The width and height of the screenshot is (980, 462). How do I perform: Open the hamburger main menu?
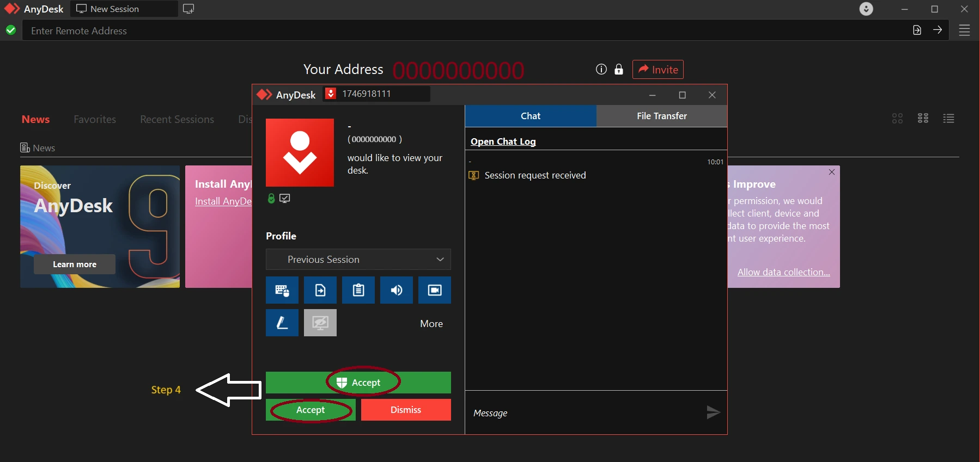(964, 30)
